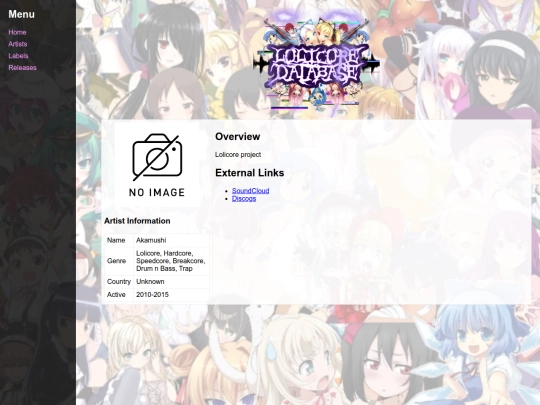Click the 2010-2015 active years cell

(172, 294)
